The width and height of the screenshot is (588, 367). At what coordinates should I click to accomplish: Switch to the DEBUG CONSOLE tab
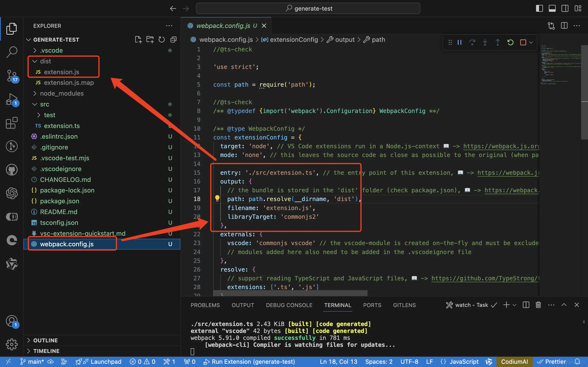[x=289, y=305]
